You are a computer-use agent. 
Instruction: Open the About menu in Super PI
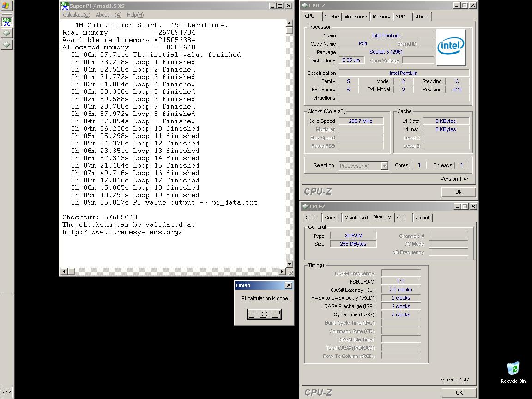108,15
